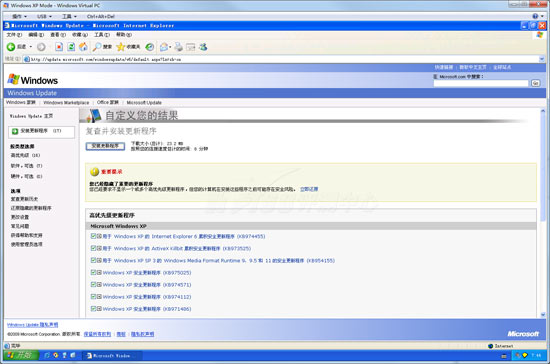
Task: Open the Windows Marketplace link
Action: click(66, 102)
